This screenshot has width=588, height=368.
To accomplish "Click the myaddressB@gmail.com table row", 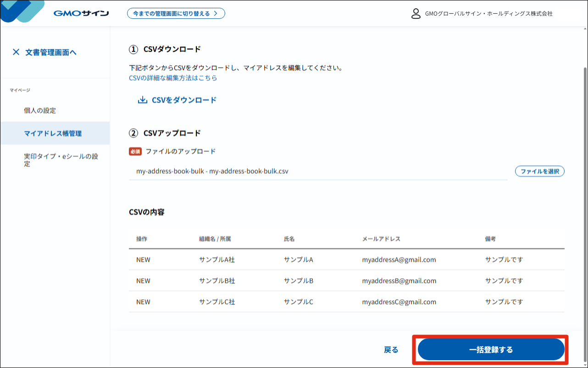I will tap(347, 281).
